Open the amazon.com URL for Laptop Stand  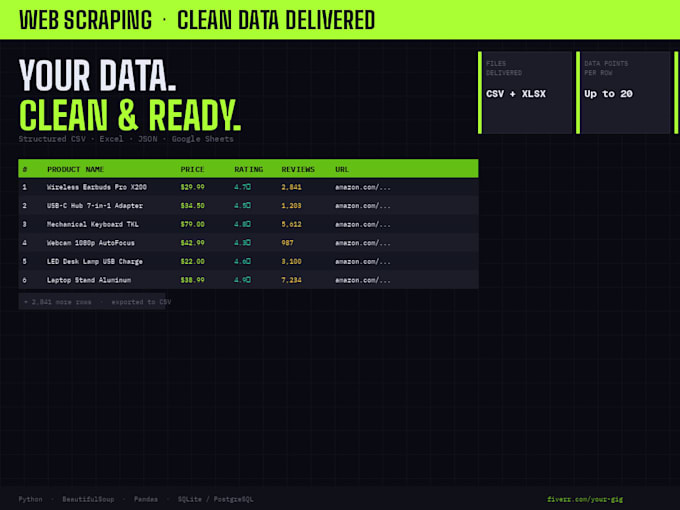coord(363,280)
